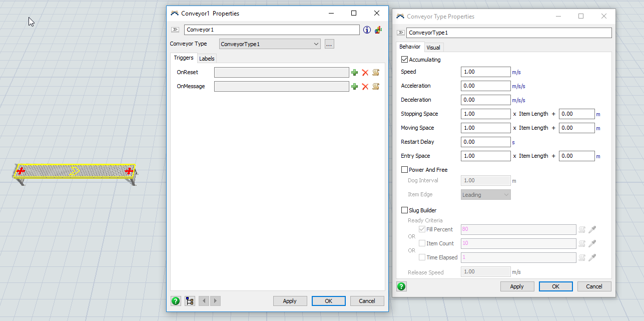Click the green help icon in Conveyor Type Properties

[401, 286]
